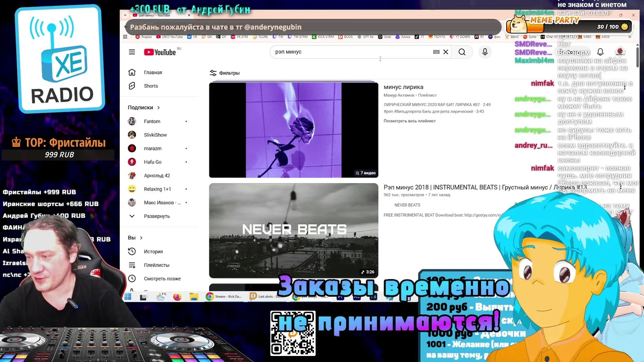
Task: Start voice search with microphone icon
Action: 485,52
